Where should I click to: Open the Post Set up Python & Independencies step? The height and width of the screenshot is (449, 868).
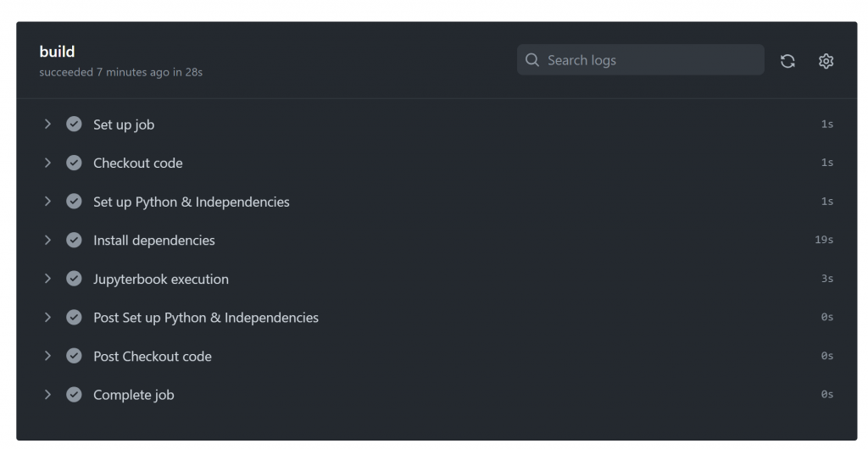pyautogui.click(x=205, y=318)
